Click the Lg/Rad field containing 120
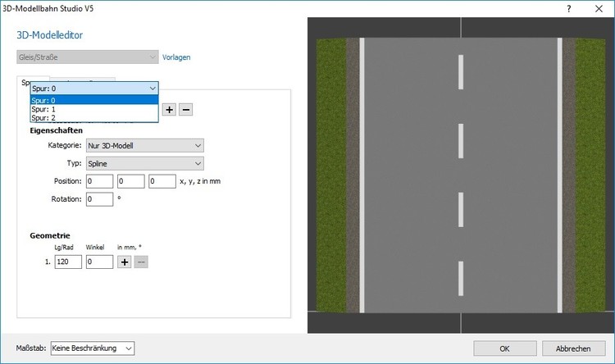 pos(68,262)
